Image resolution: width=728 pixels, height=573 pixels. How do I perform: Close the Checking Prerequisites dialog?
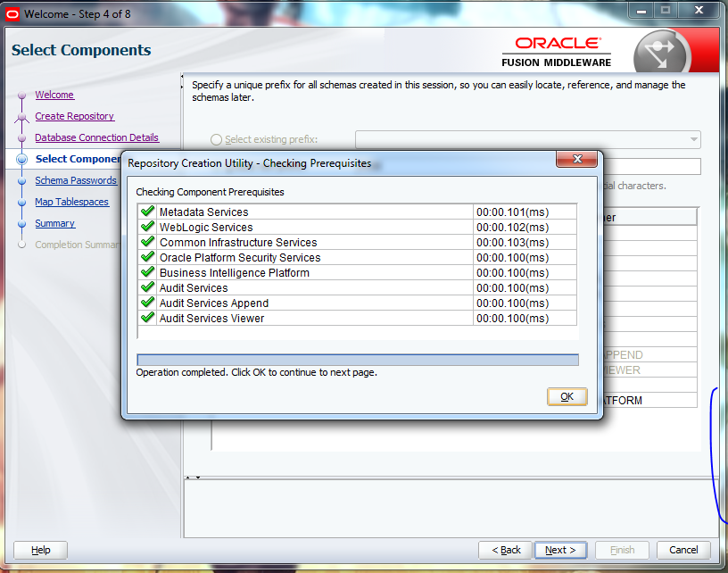point(577,159)
